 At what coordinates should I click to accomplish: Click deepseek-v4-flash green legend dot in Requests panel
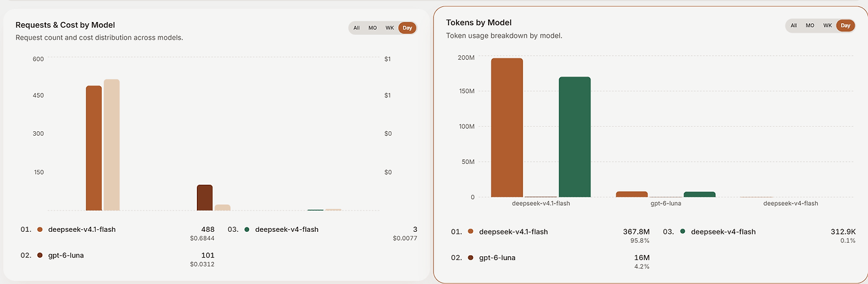click(x=247, y=229)
